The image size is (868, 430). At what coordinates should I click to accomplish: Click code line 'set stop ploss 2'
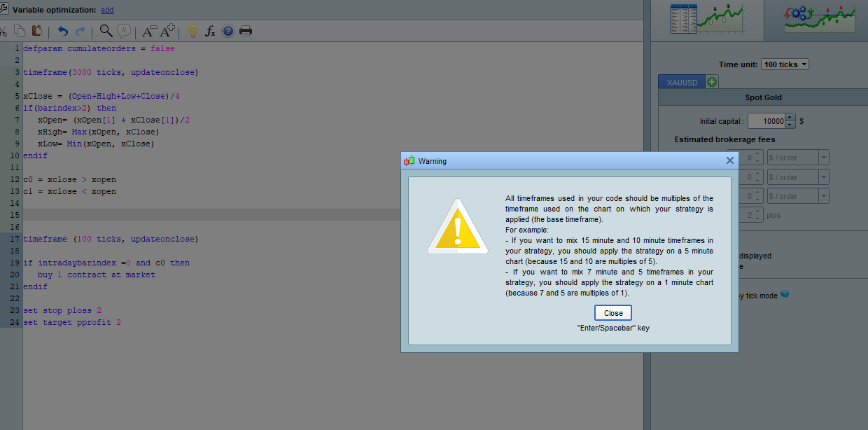coord(62,310)
